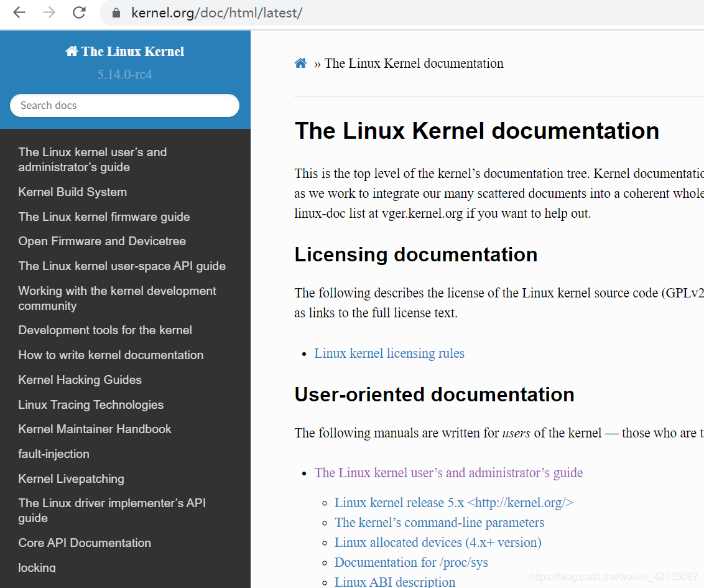Open Kernel Hacking Guides in sidebar

[80, 380]
